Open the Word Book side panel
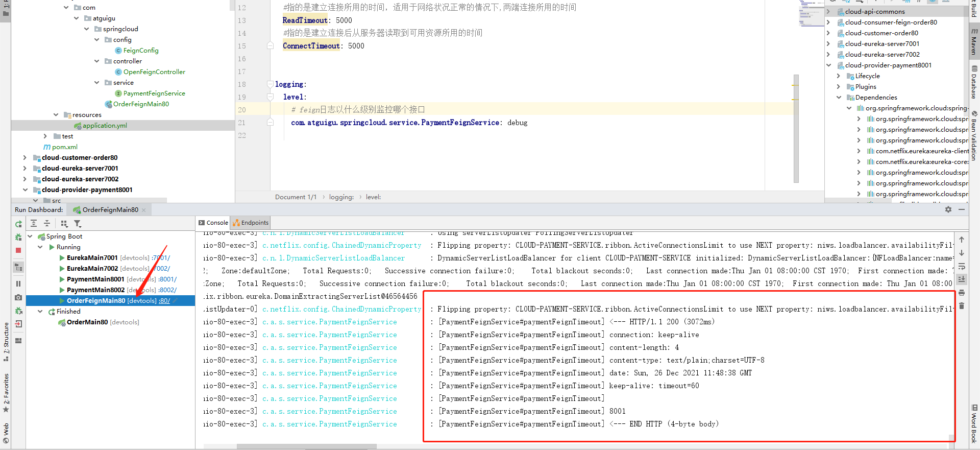The height and width of the screenshot is (450, 980). pyautogui.click(x=974, y=423)
